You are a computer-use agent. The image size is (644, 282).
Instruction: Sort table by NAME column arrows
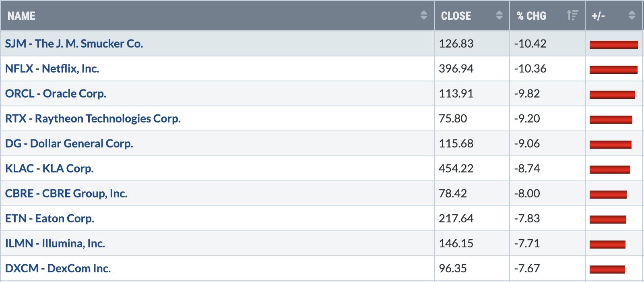coord(423,15)
